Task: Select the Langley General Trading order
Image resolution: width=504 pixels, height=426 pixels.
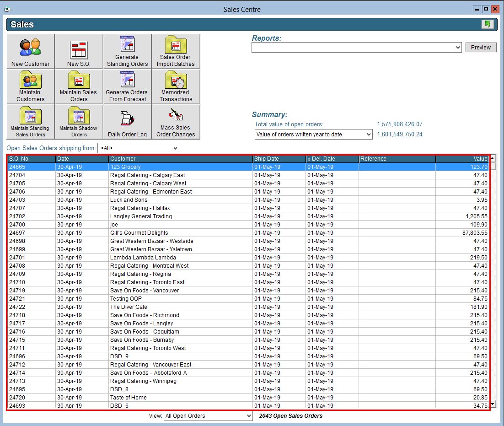Action: point(248,216)
